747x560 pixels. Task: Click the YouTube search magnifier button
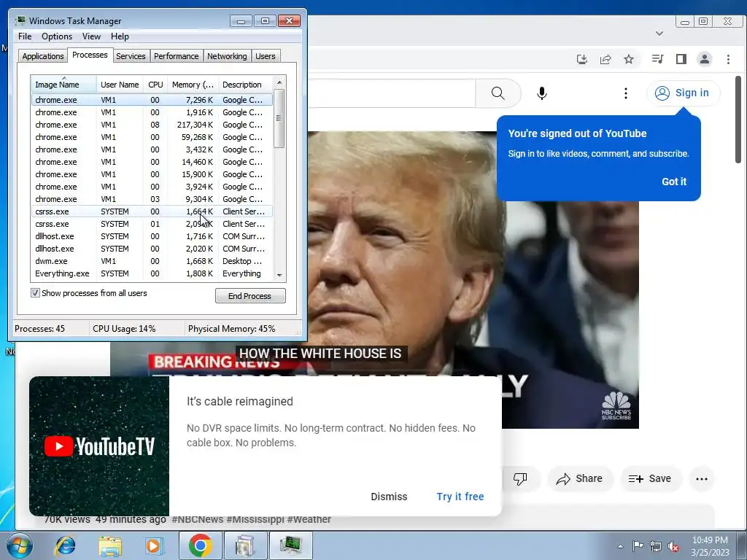(x=498, y=93)
